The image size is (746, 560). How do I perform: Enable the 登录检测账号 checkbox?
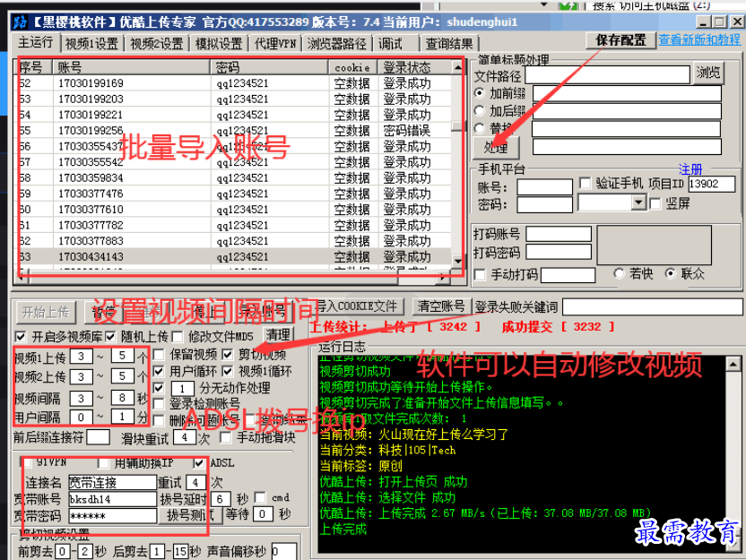(x=159, y=404)
